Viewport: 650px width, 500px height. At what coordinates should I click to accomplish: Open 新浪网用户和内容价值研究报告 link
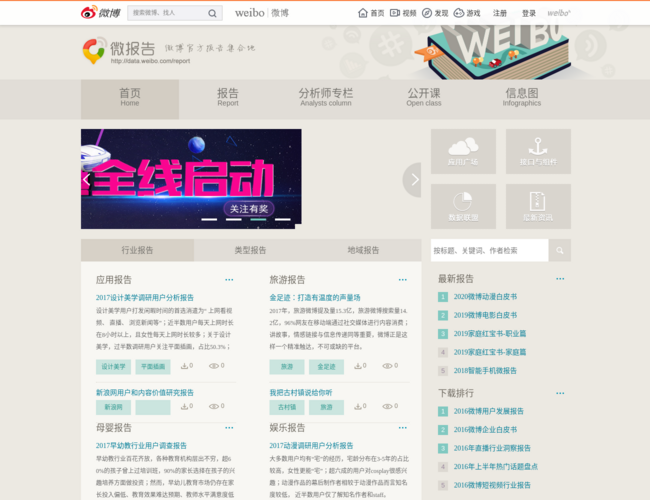145,393
